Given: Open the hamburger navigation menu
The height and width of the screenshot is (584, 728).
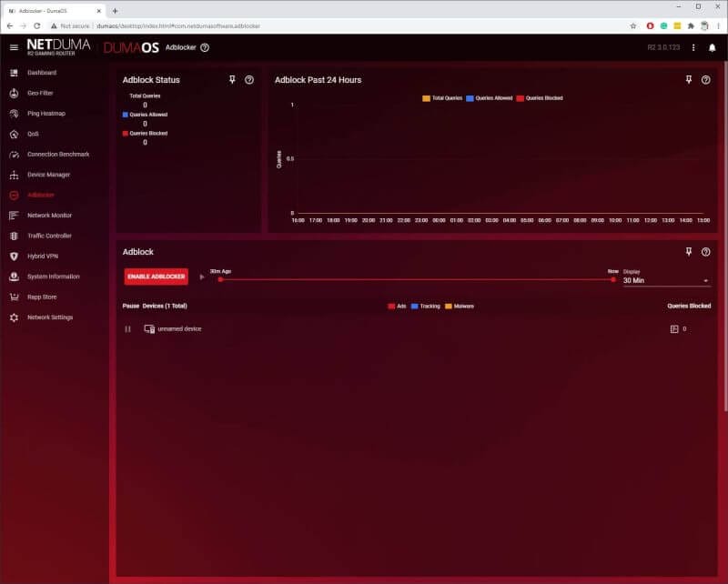Looking at the screenshot, I should click(x=13, y=47).
